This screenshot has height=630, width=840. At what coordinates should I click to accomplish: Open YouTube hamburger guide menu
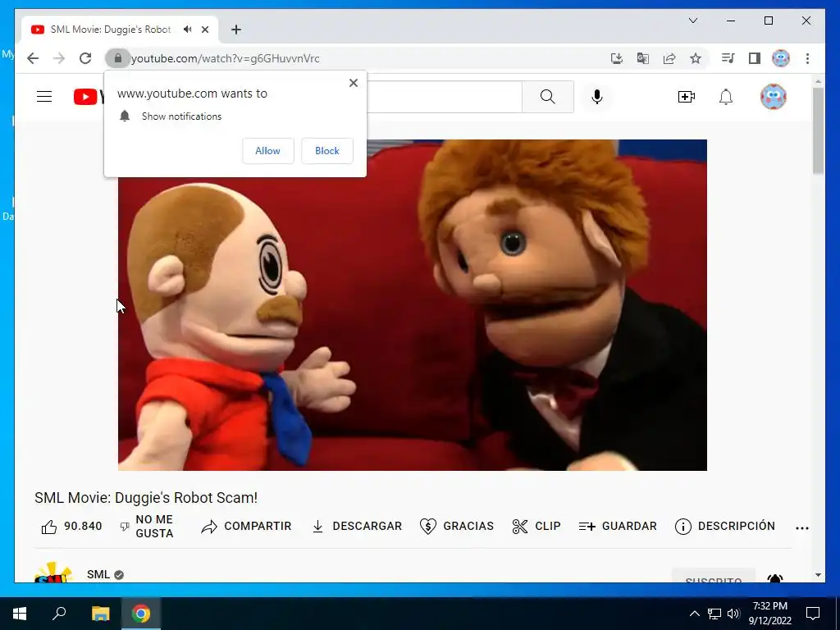[44, 97]
